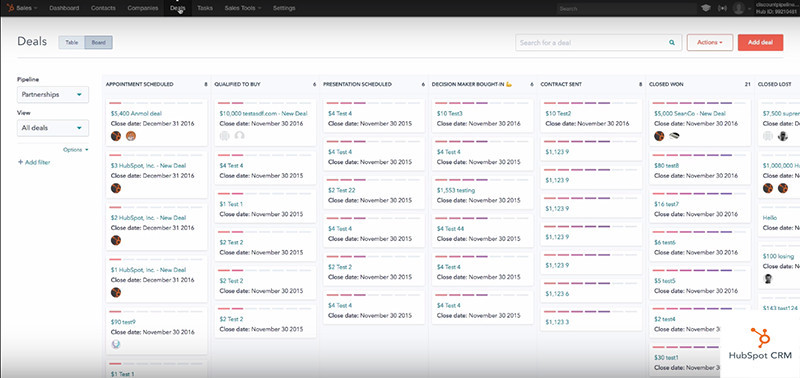Open the All deals view dropdown
800x378 pixels.
point(53,128)
